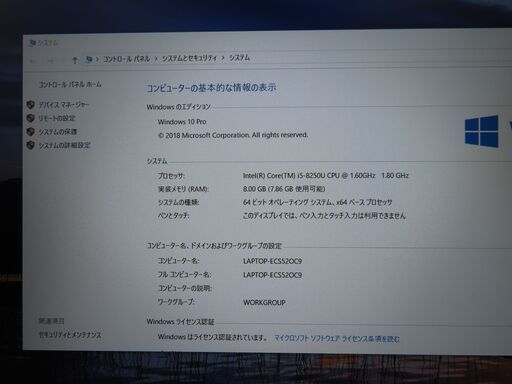Click the LAPTOP-ECSS2OC9 value beside フル コンピューター名
512x384 pixels.
272,275
